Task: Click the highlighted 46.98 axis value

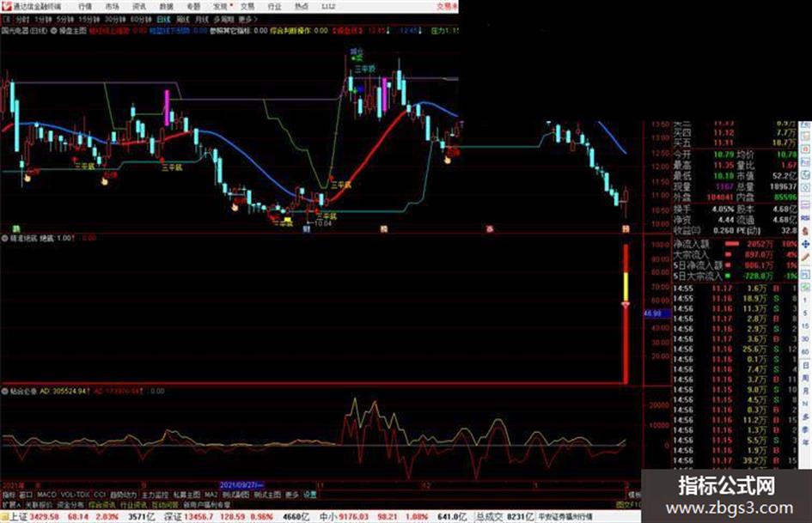Action: [656, 313]
